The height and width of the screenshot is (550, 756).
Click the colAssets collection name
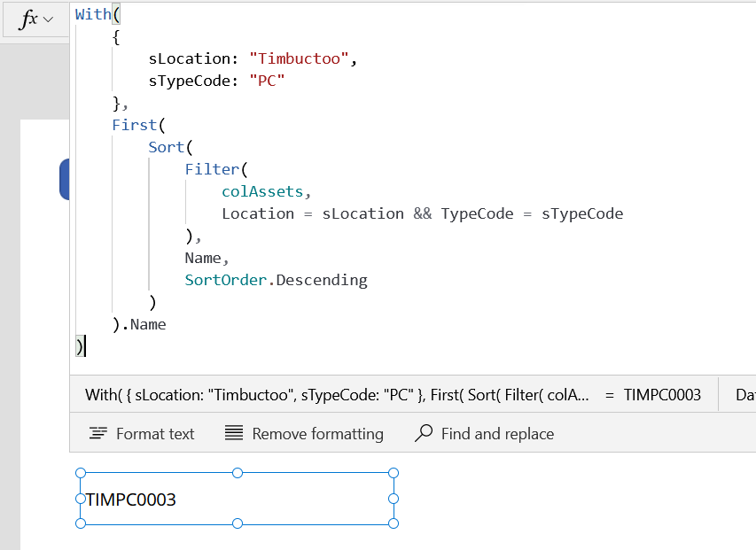tap(264, 191)
